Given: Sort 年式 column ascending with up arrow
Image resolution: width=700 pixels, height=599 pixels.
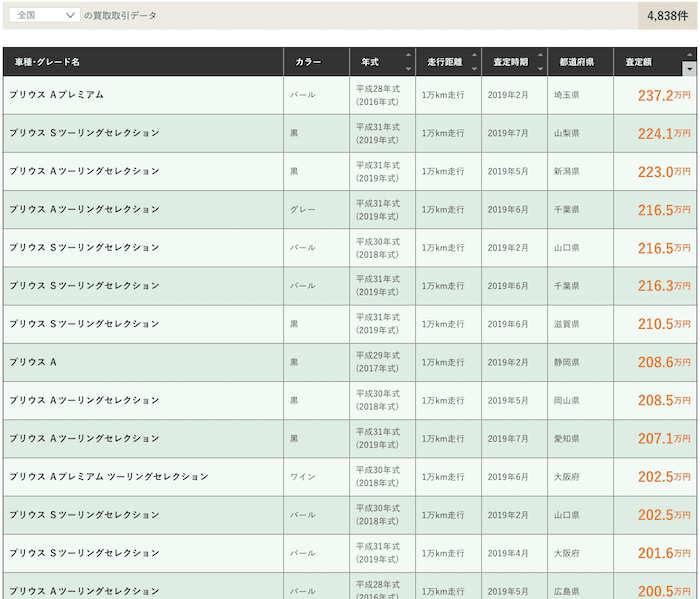Looking at the screenshot, I should pyautogui.click(x=408, y=55).
